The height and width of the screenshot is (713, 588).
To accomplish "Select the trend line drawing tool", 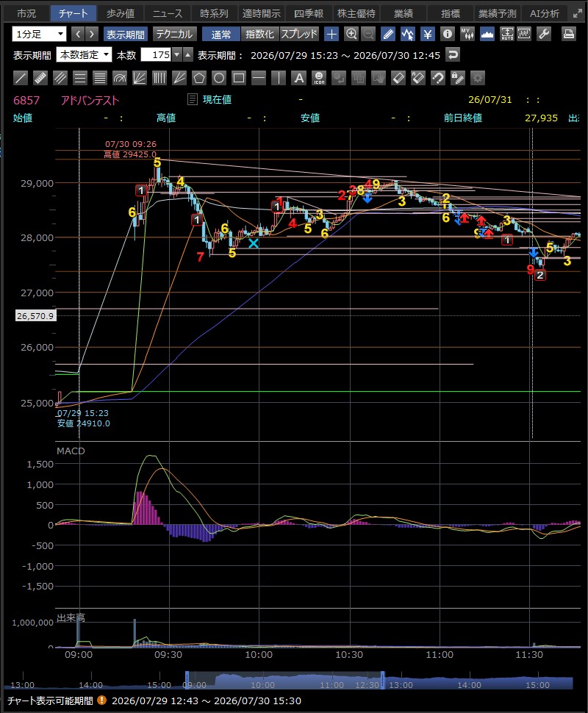I will (21, 78).
